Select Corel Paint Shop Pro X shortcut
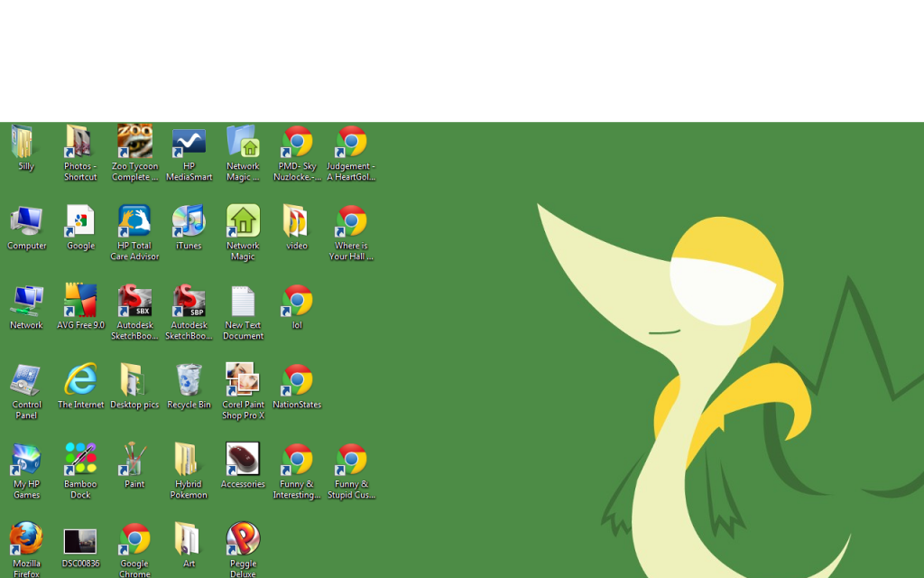The width and height of the screenshot is (924, 578). pos(243,381)
